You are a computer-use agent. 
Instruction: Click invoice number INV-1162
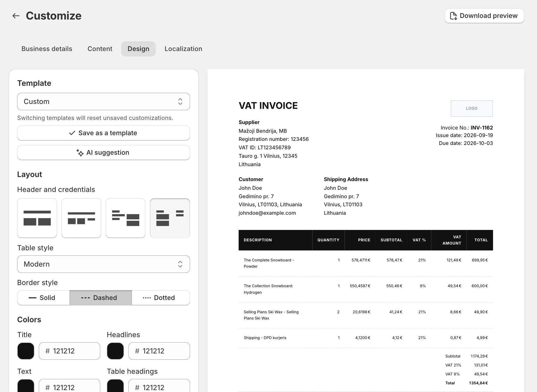click(x=482, y=128)
